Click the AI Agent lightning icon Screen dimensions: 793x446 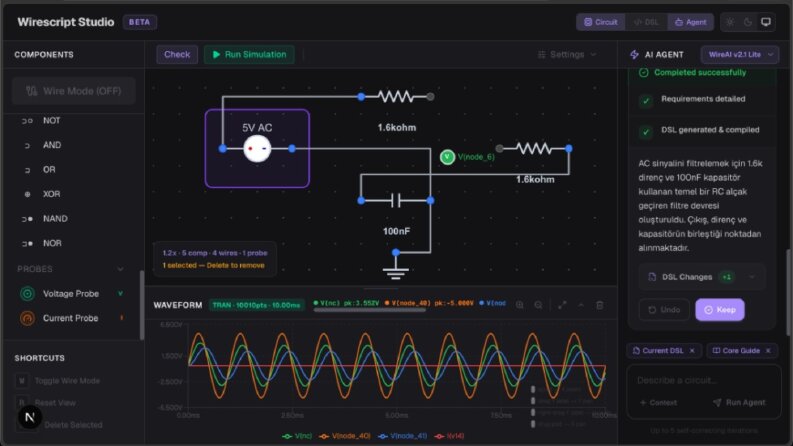point(634,55)
